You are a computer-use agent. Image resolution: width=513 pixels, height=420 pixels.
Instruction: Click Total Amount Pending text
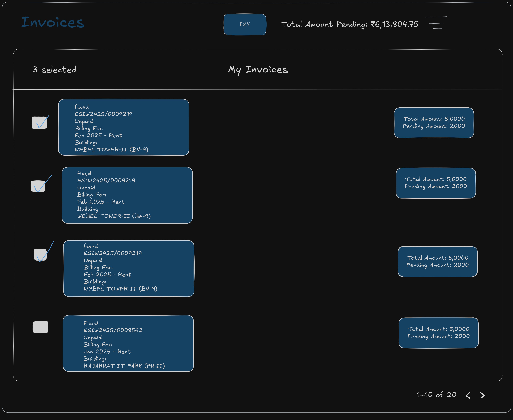pos(349,24)
